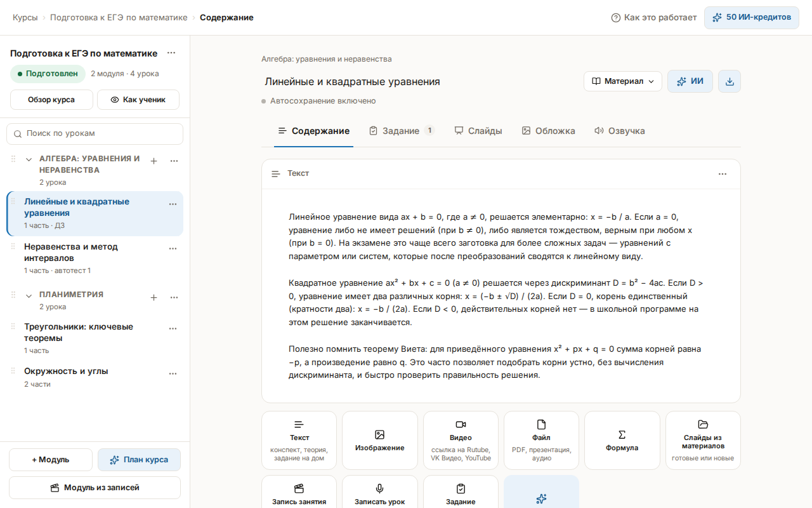The height and width of the screenshot is (508, 812).
Task: Add Слайды из материалов block
Action: 703,440
